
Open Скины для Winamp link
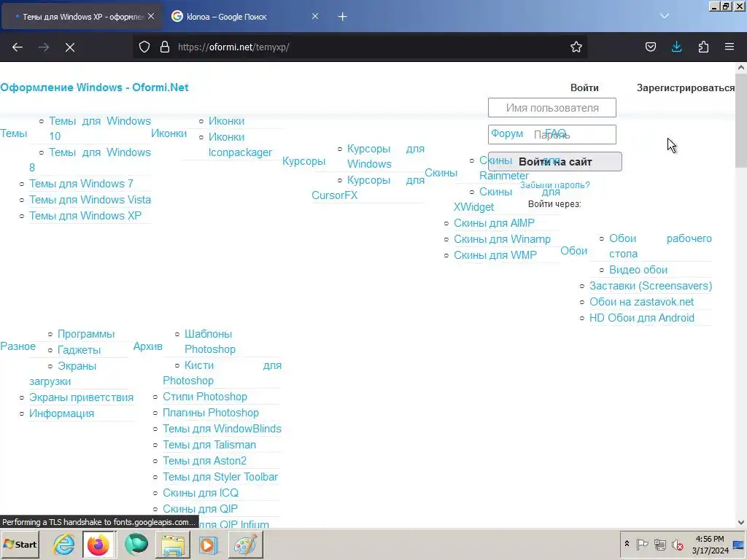coord(502,239)
